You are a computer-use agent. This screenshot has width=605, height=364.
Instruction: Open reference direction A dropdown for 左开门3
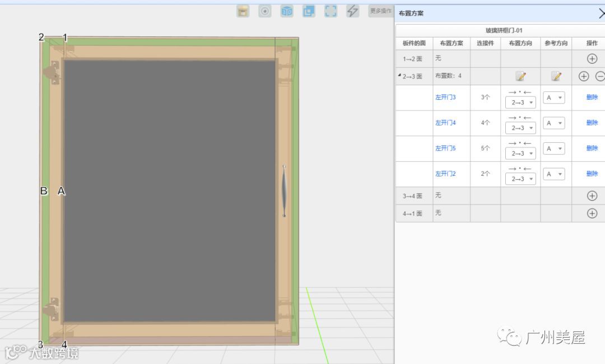coord(553,97)
